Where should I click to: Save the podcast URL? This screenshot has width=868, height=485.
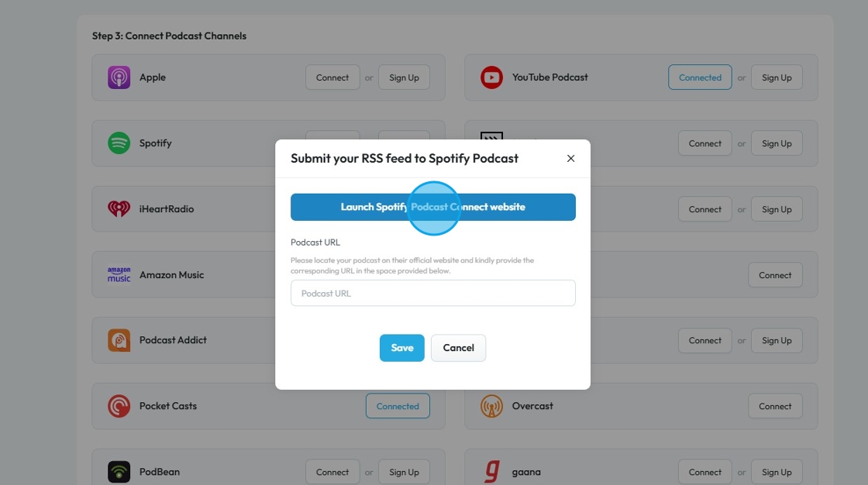(401, 348)
